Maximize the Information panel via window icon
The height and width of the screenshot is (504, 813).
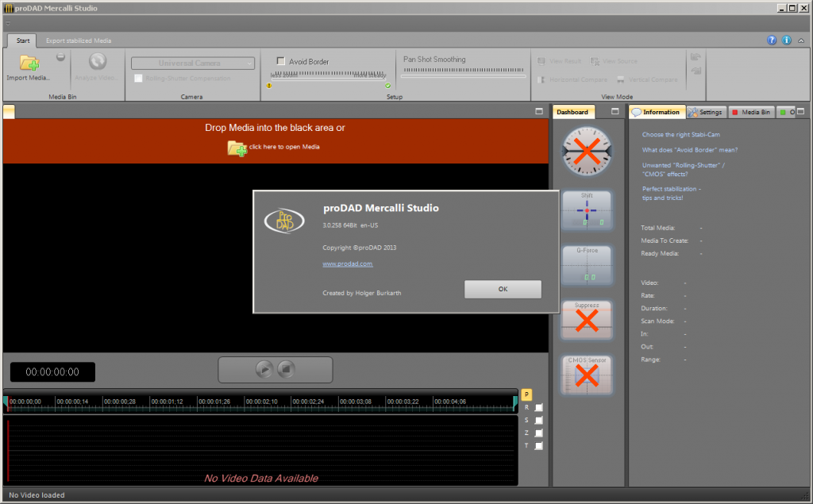(801, 111)
